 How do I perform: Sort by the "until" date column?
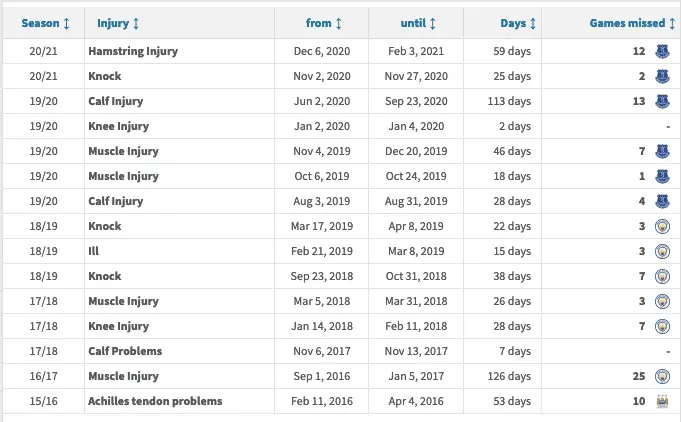(418, 22)
